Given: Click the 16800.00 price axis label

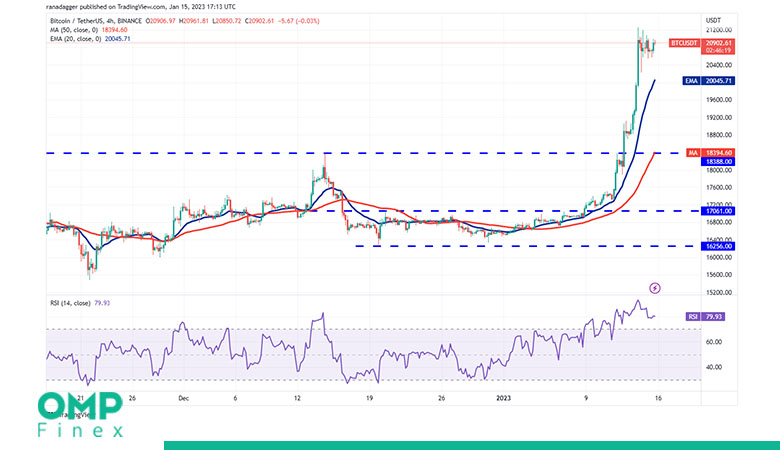Looking at the screenshot, I should (x=718, y=222).
